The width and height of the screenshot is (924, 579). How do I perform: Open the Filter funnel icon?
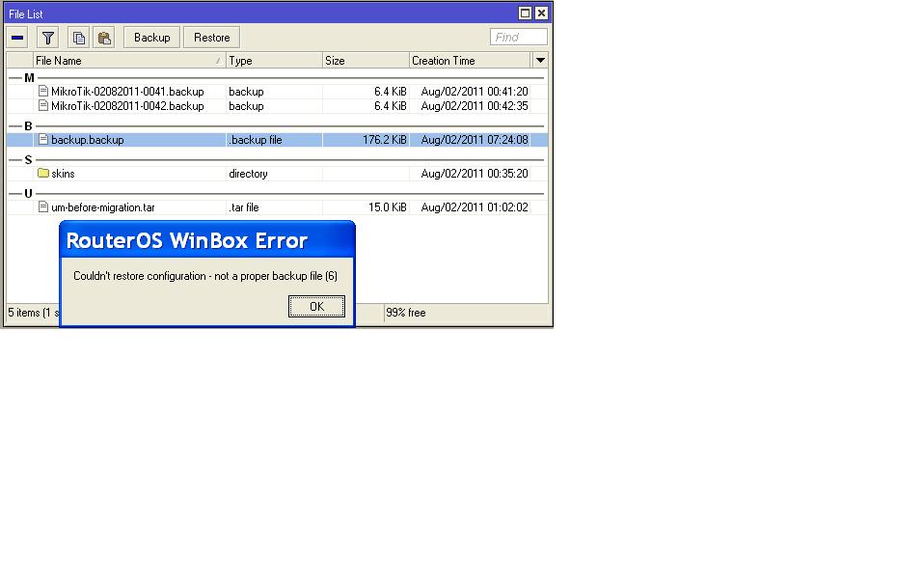(x=47, y=38)
